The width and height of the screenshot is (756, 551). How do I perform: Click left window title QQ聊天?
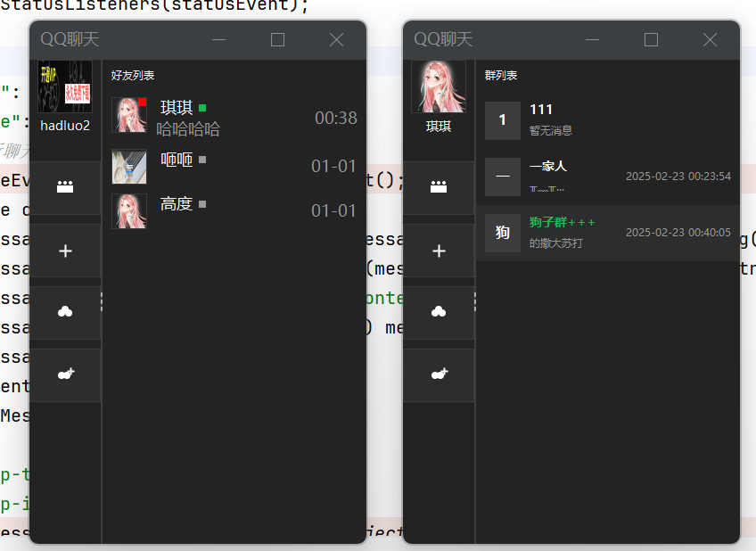[70, 39]
